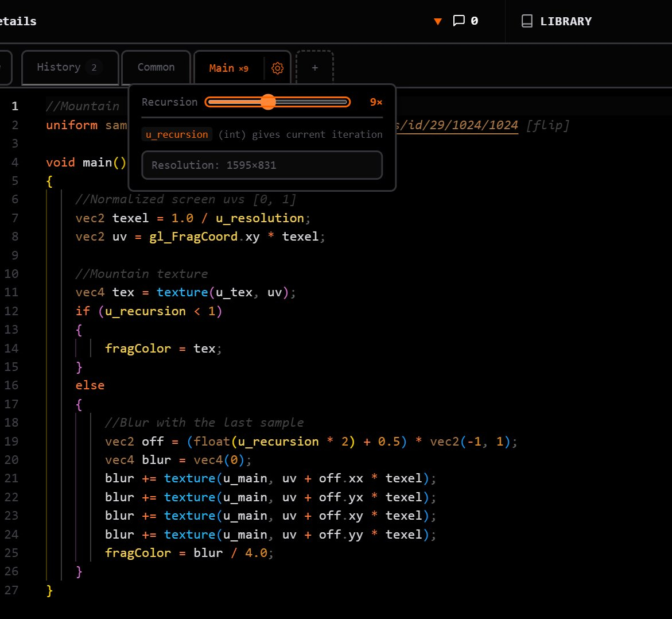
Task: Click the u_recursion variable chip
Action: click(177, 134)
